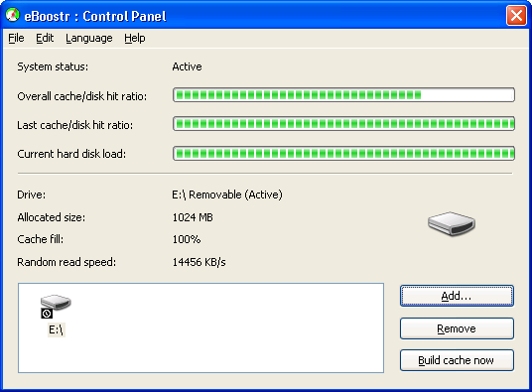Open the Edit menu
The image size is (532, 392).
coord(45,38)
